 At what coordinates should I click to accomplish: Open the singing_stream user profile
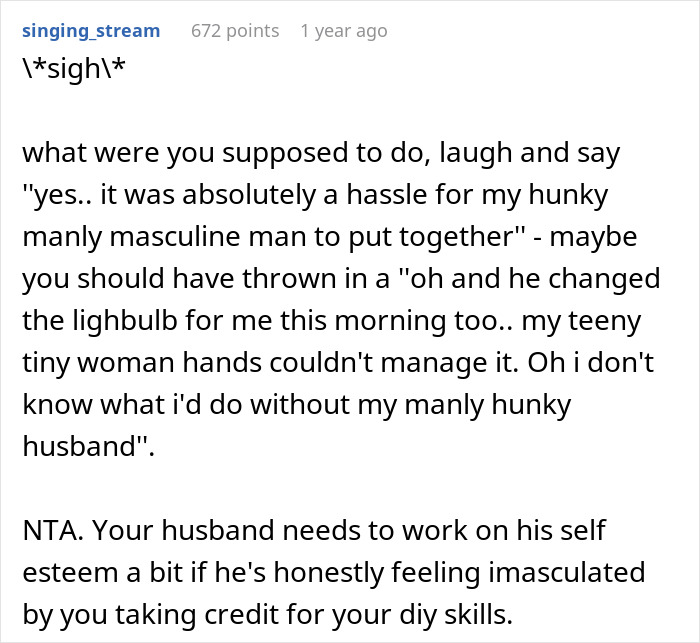91,31
